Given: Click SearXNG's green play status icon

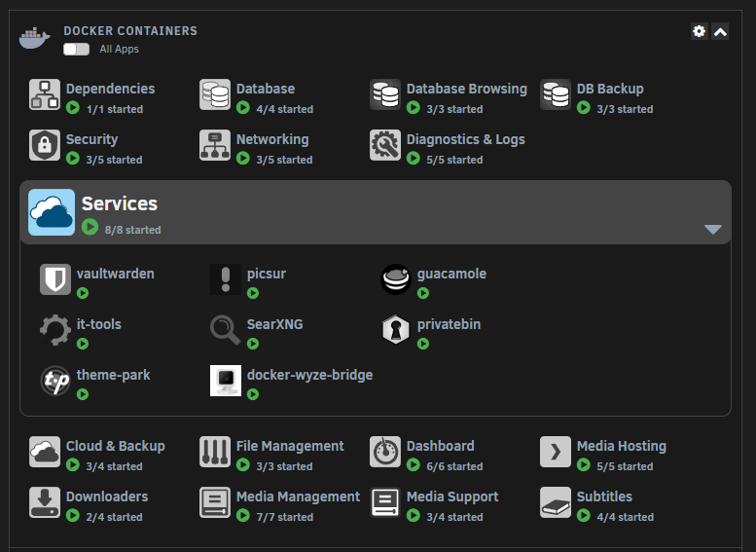Looking at the screenshot, I should [253, 344].
